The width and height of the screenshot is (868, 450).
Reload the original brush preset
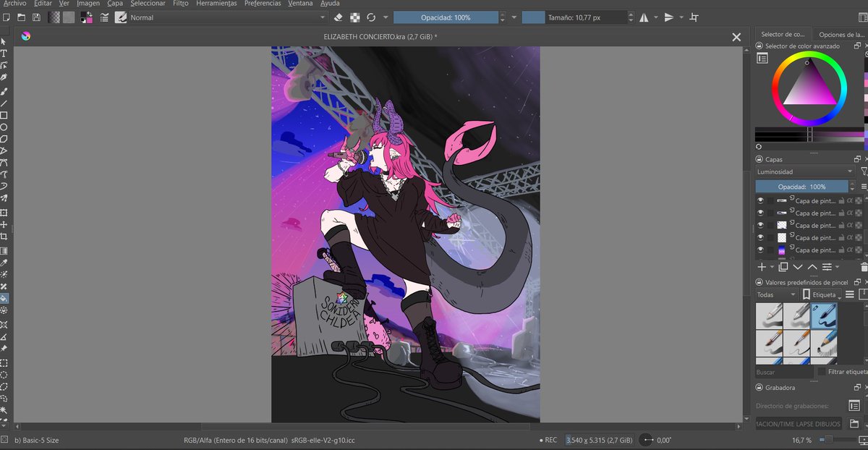pyautogui.click(x=371, y=17)
